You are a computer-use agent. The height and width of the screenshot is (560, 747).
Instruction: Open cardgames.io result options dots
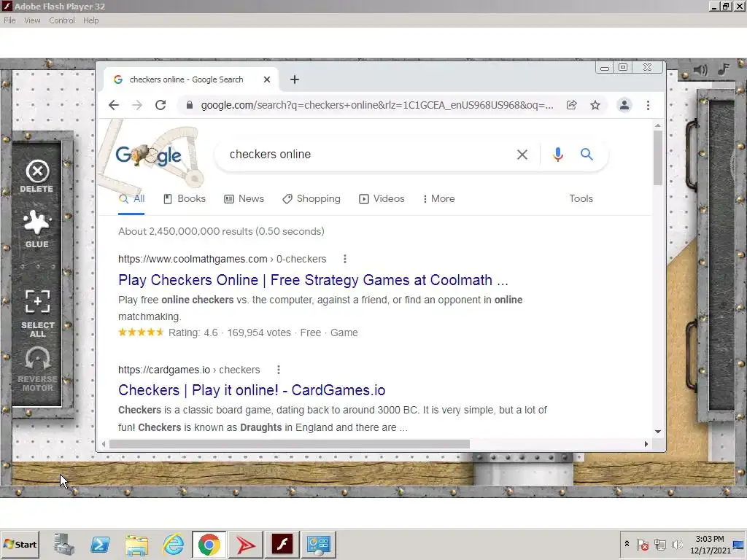click(279, 370)
